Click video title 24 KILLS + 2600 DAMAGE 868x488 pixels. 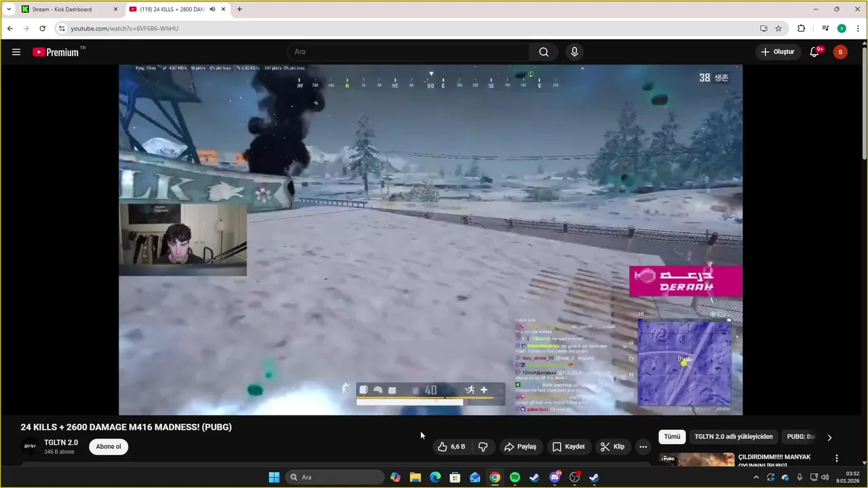coord(126,427)
